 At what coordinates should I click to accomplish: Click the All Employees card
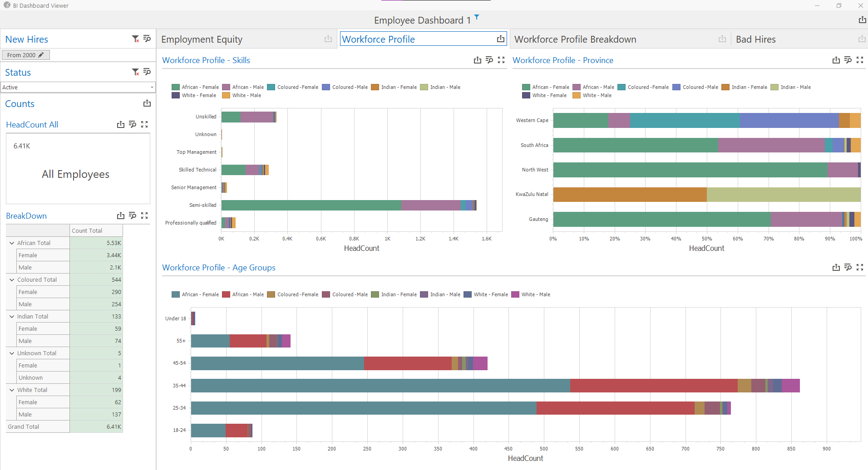(78, 169)
